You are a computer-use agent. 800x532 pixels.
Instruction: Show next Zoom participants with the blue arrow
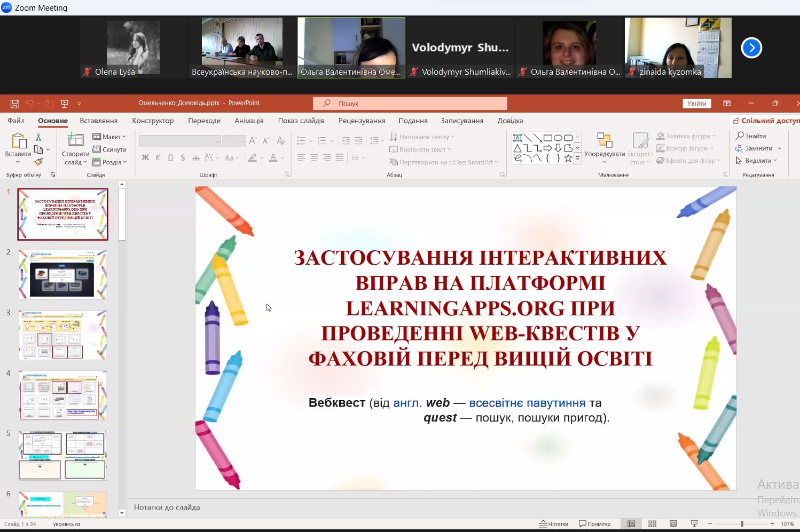751,48
